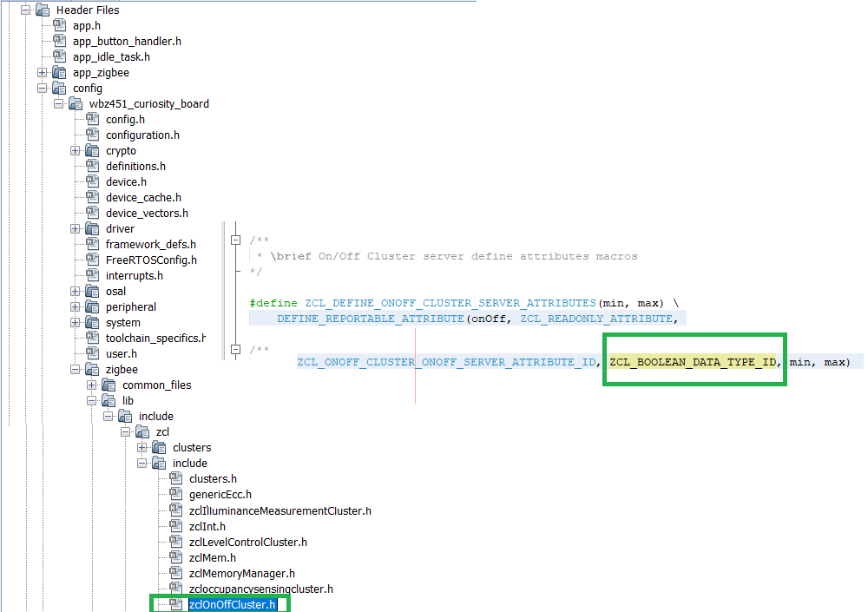Expand the clusters folder
Screen dimensions: 868x612
(142, 448)
